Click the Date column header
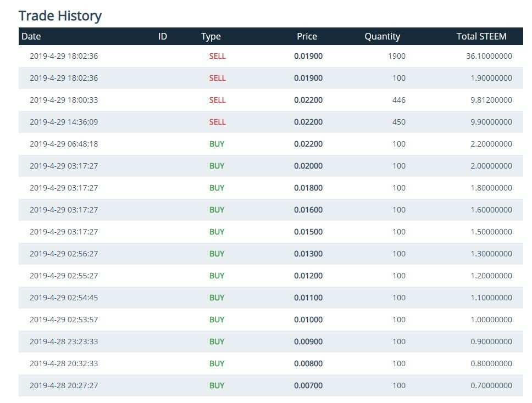 31,37
